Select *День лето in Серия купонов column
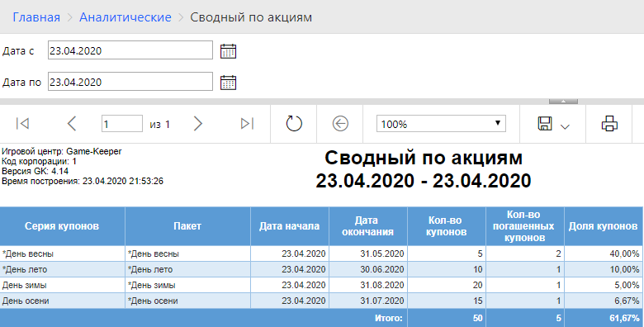Screen dimensions: 644x327 coord(25,269)
